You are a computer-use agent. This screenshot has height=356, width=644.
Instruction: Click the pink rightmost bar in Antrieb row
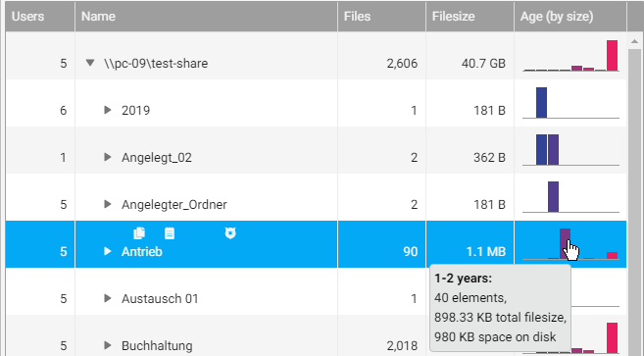[x=612, y=255]
